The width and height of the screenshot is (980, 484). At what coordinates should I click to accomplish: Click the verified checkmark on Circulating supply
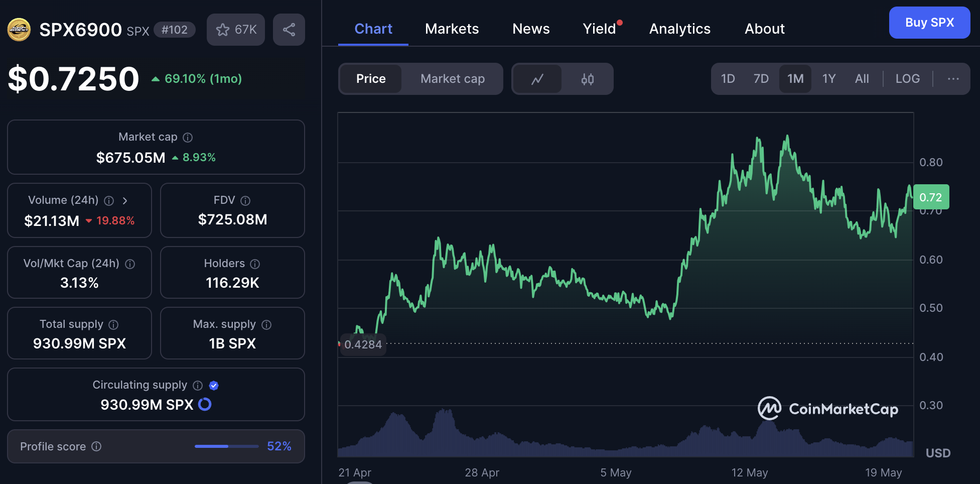214,385
